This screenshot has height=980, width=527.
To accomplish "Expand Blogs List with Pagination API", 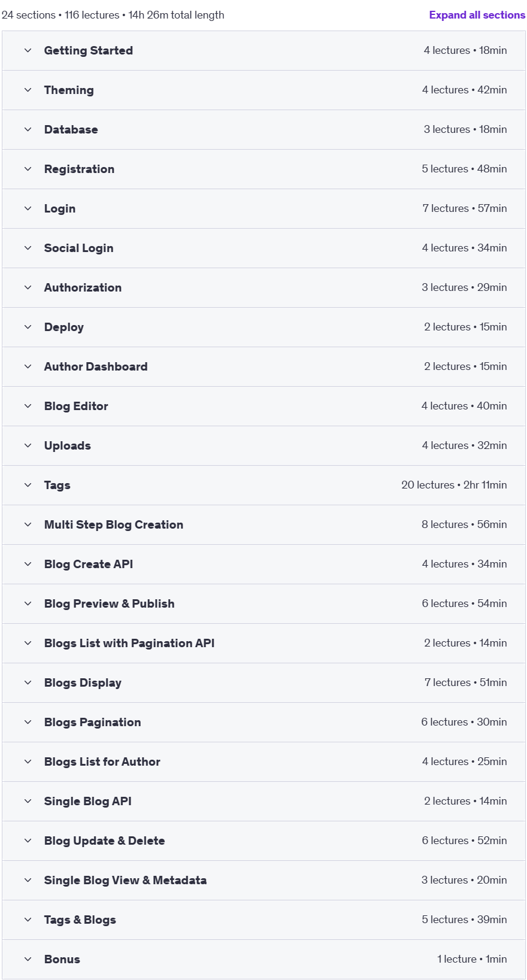I will tap(263, 643).
